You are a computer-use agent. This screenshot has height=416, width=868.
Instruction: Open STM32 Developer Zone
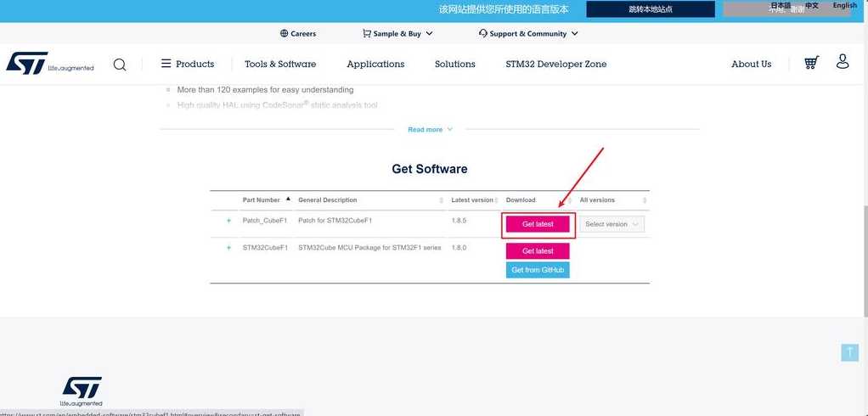(x=555, y=65)
